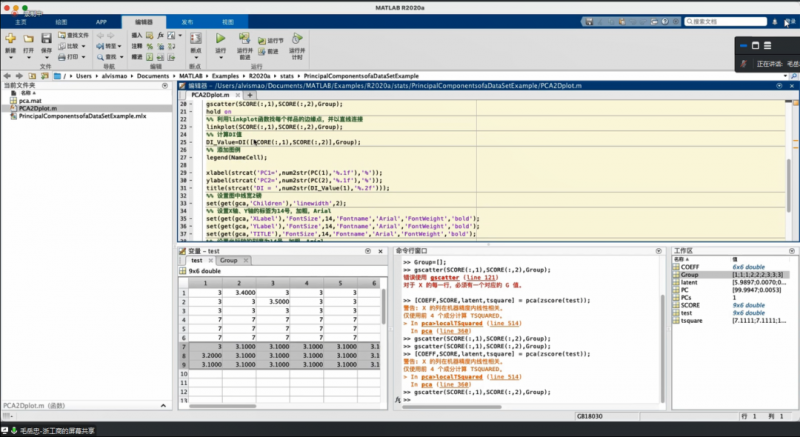Select pca.mat in current folder panel
800x437 pixels.
click(32, 100)
